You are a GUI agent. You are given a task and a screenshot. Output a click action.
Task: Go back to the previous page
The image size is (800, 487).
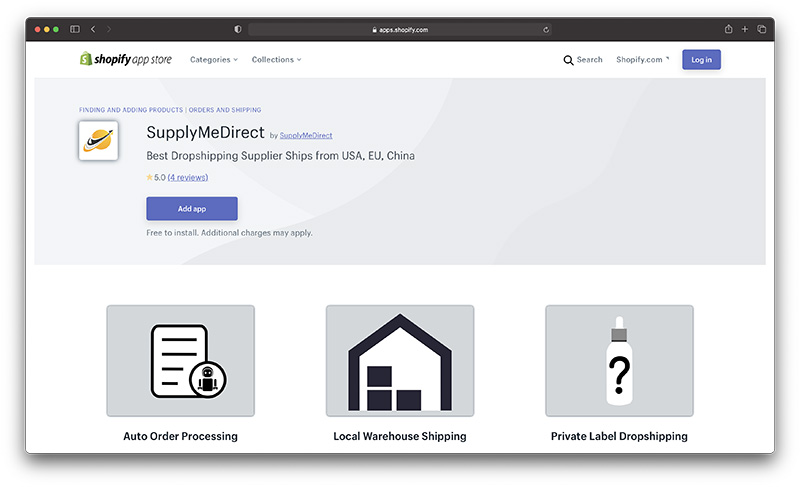(93, 30)
